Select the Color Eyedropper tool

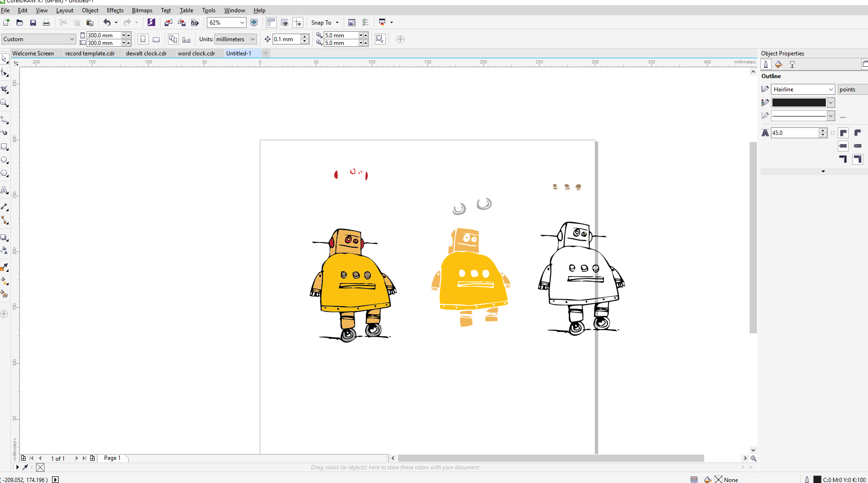tap(4, 268)
